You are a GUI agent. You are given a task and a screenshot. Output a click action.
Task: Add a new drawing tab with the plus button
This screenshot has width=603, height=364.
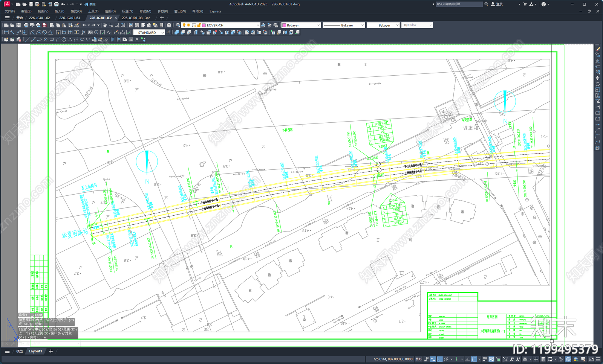click(162, 18)
